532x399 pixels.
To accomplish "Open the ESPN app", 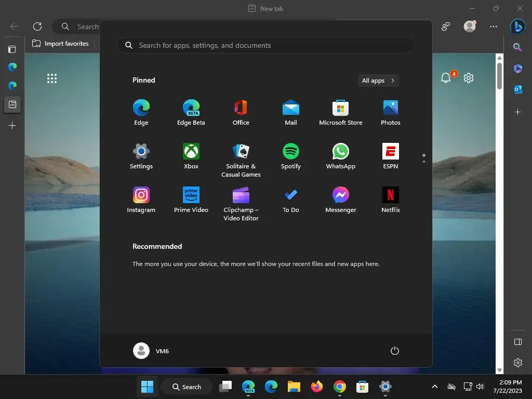I will click(391, 156).
